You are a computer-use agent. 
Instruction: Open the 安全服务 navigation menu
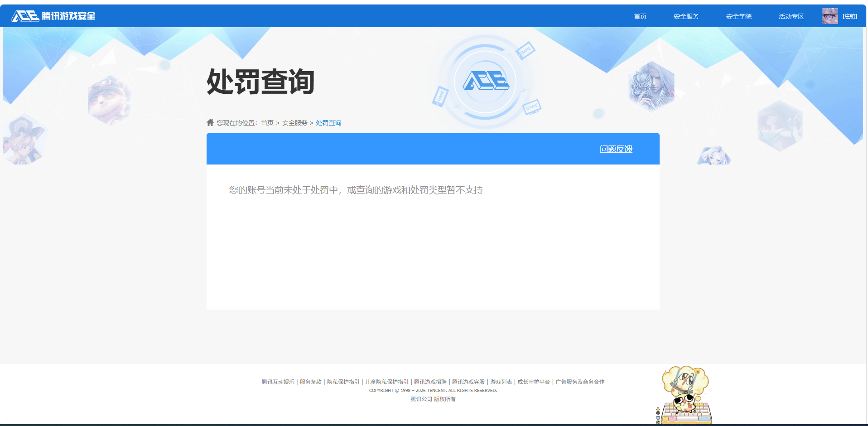point(686,16)
